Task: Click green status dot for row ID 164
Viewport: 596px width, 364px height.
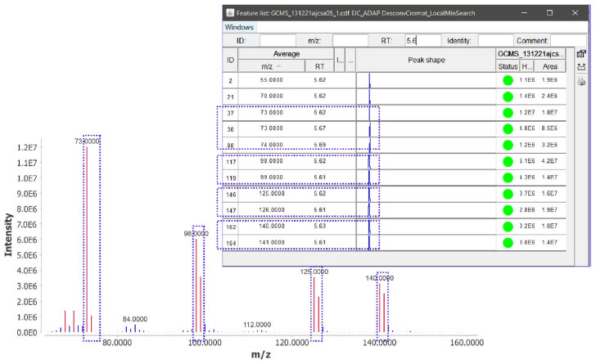Action: pyautogui.click(x=507, y=242)
